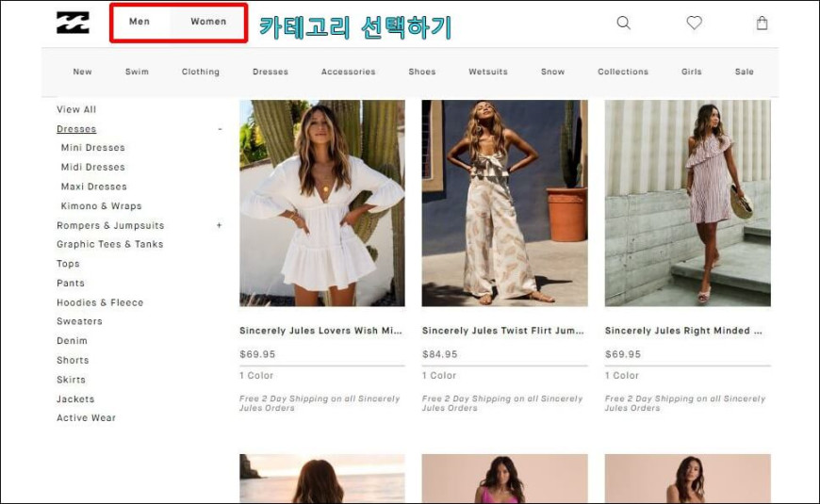Click 1 Color under Lovers Wish

pos(256,375)
